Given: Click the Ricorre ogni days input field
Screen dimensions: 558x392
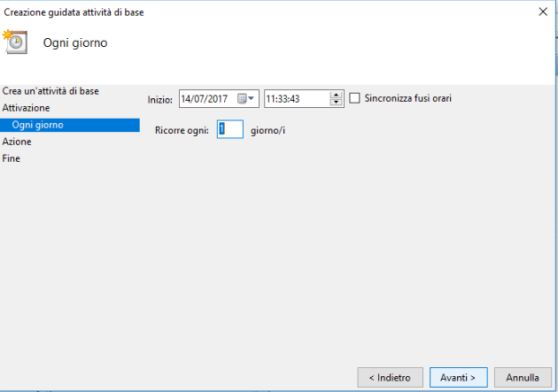Looking at the screenshot, I should [230, 129].
